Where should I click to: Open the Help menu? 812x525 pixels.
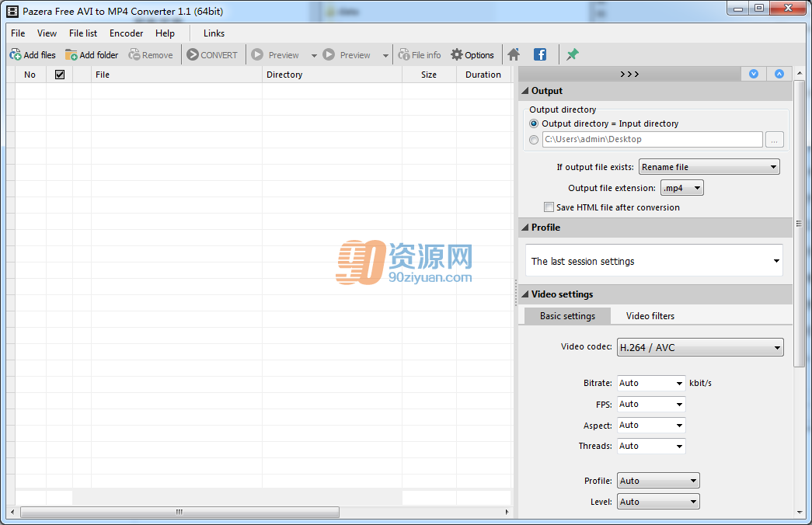pos(165,33)
